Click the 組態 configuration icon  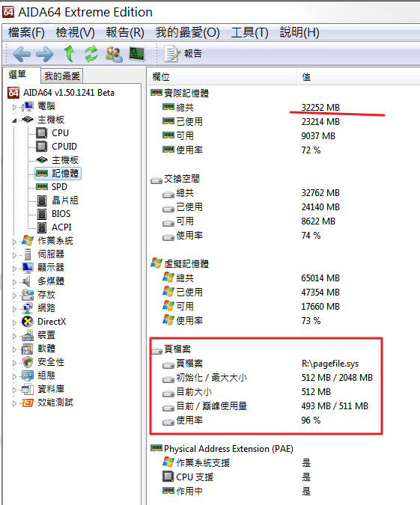pyautogui.click(x=28, y=376)
